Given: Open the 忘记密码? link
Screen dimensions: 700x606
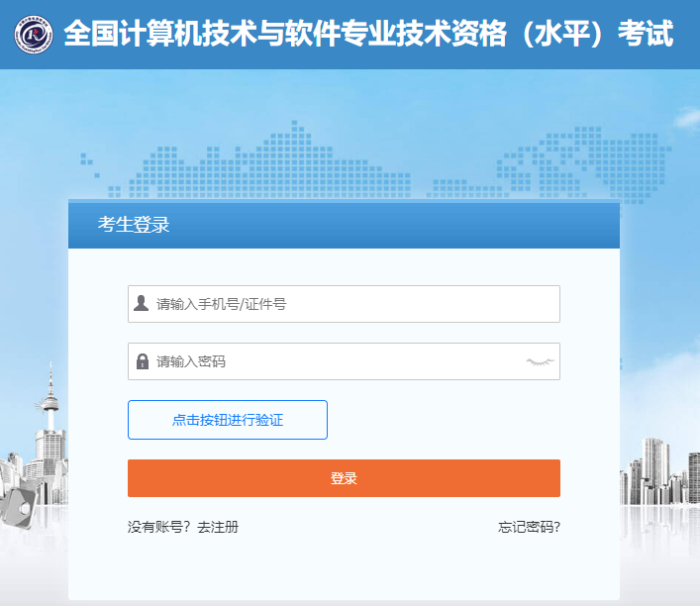Looking at the screenshot, I should (529, 527).
